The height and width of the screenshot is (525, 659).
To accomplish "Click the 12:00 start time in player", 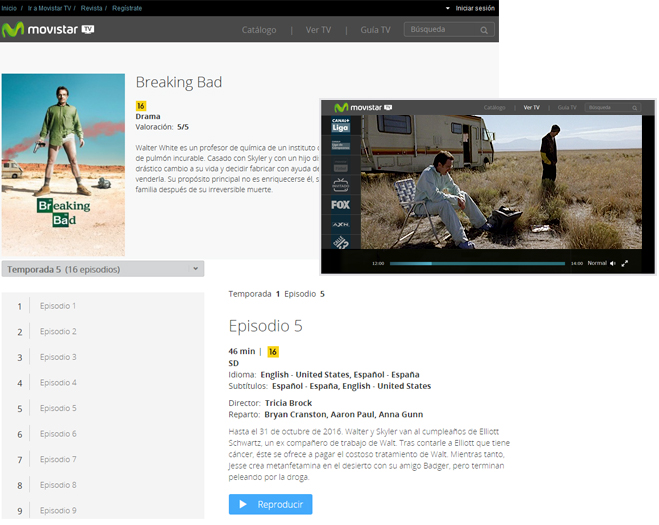I will [378, 264].
